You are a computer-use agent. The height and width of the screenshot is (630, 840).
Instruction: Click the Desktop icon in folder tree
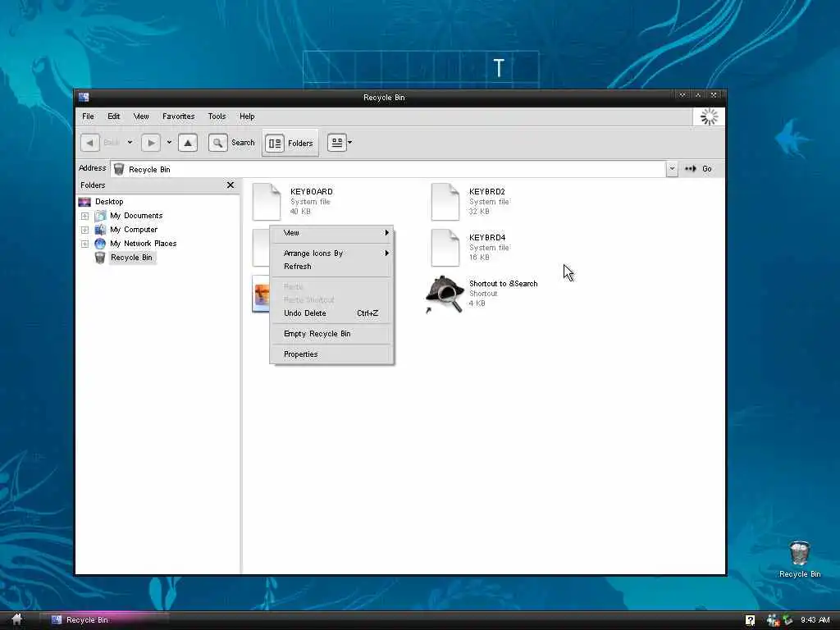click(84, 202)
